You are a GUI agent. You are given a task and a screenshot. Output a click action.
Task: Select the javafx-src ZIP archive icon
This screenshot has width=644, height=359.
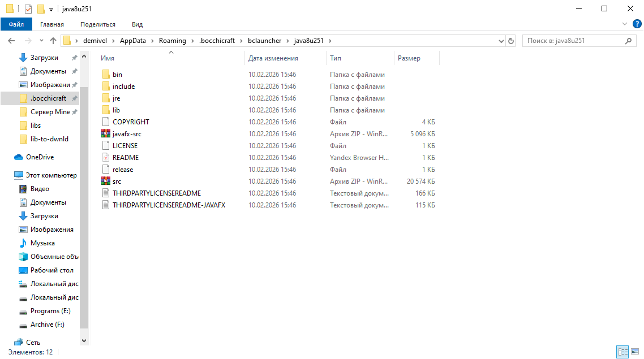pyautogui.click(x=105, y=134)
